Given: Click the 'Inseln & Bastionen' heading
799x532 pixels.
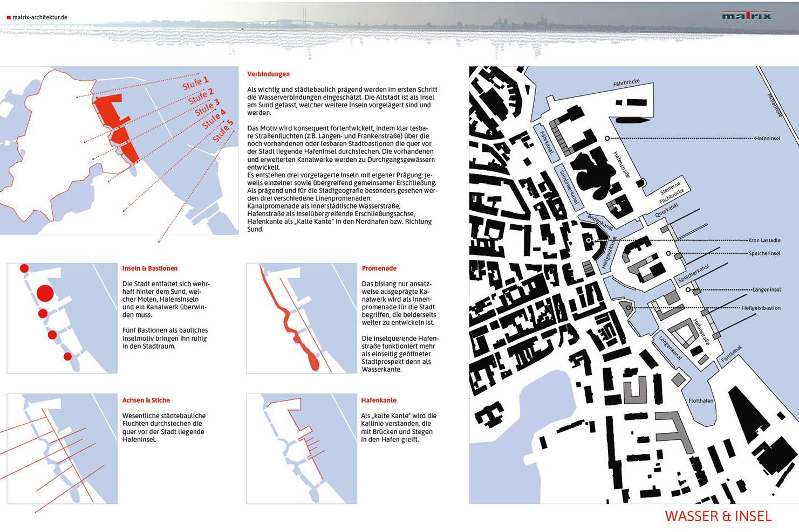Looking at the screenshot, I should click(x=150, y=268).
